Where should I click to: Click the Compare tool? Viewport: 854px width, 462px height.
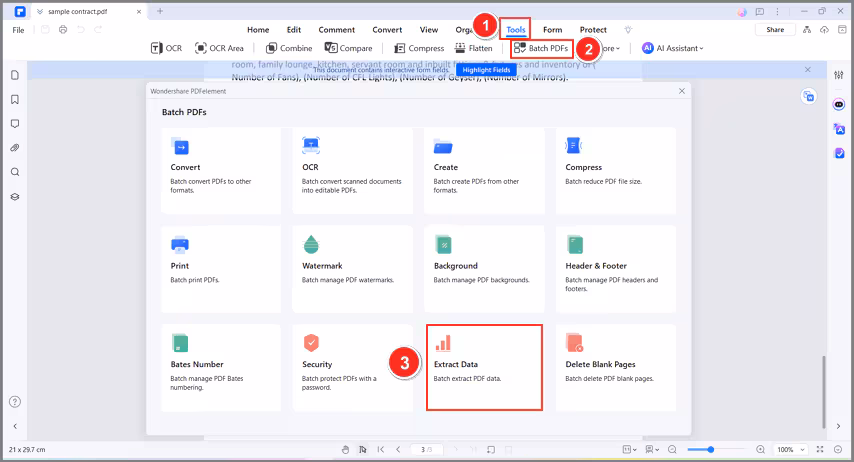tap(349, 48)
